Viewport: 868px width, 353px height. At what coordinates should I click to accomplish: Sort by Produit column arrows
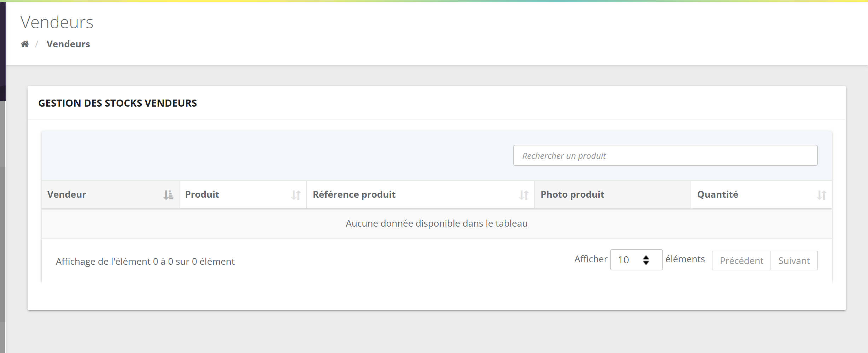click(296, 195)
